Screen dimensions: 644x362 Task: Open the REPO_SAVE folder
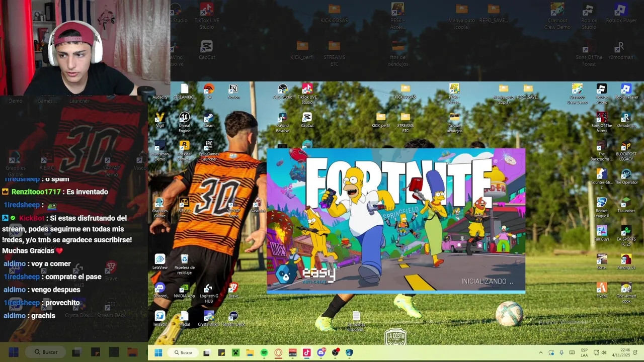click(x=528, y=92)
